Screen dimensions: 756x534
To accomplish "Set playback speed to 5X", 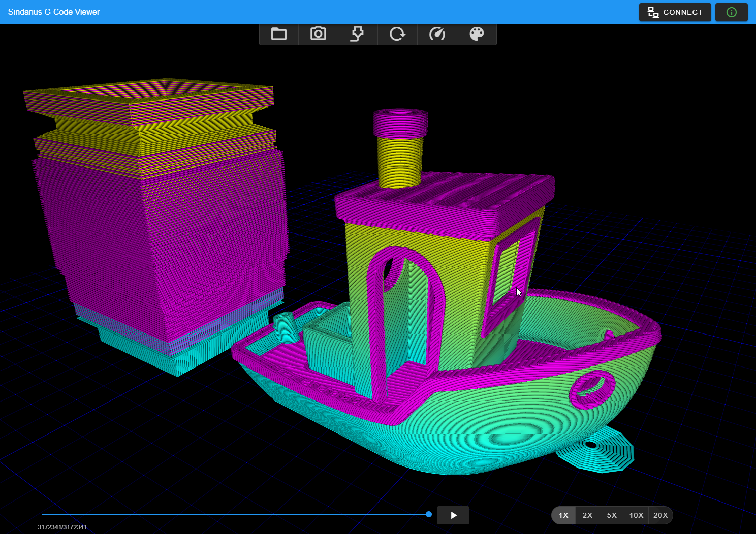I will point(612,515).
